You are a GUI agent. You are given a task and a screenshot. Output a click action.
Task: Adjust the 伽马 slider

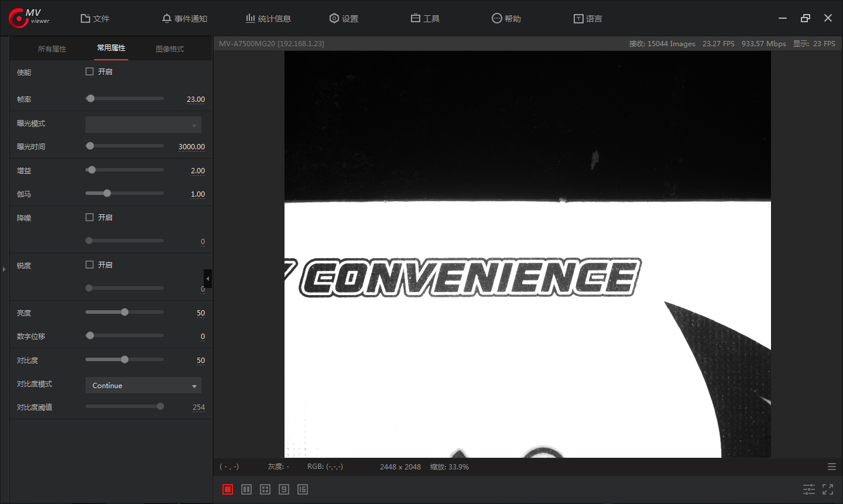click(125, 193)
